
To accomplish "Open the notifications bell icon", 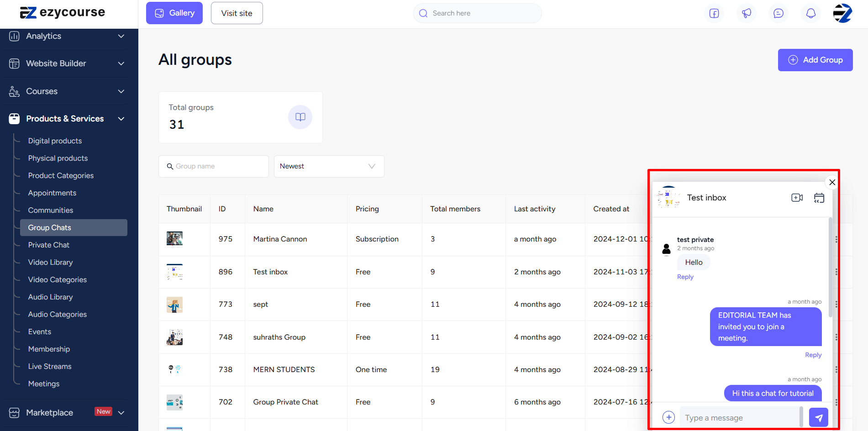I will 811,13.
